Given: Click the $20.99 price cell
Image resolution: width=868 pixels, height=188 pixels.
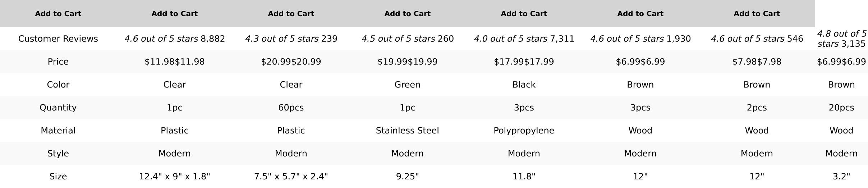Looking at the screenshot, I should point(291,62).
